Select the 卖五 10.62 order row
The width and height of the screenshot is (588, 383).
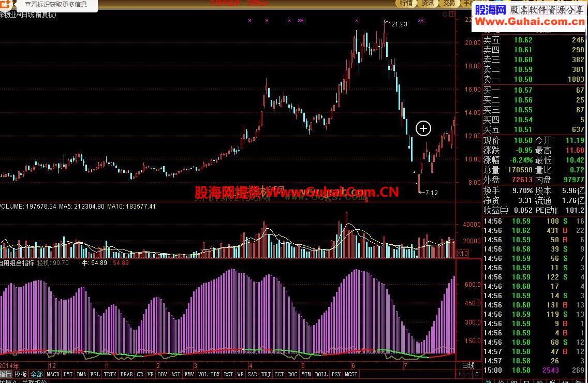pos(534,40)
